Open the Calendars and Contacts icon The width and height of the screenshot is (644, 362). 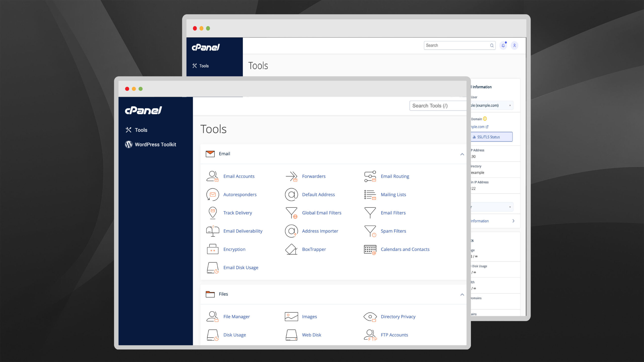370,249
